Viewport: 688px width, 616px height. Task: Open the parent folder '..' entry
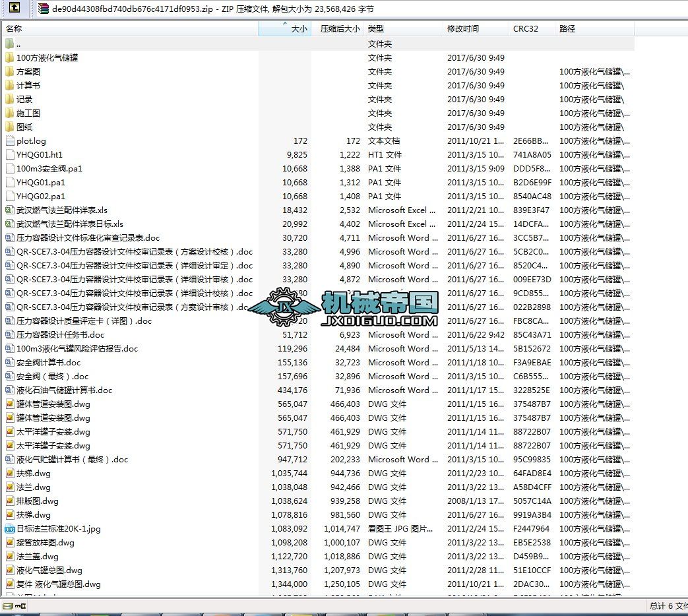[x=18, y=44]
